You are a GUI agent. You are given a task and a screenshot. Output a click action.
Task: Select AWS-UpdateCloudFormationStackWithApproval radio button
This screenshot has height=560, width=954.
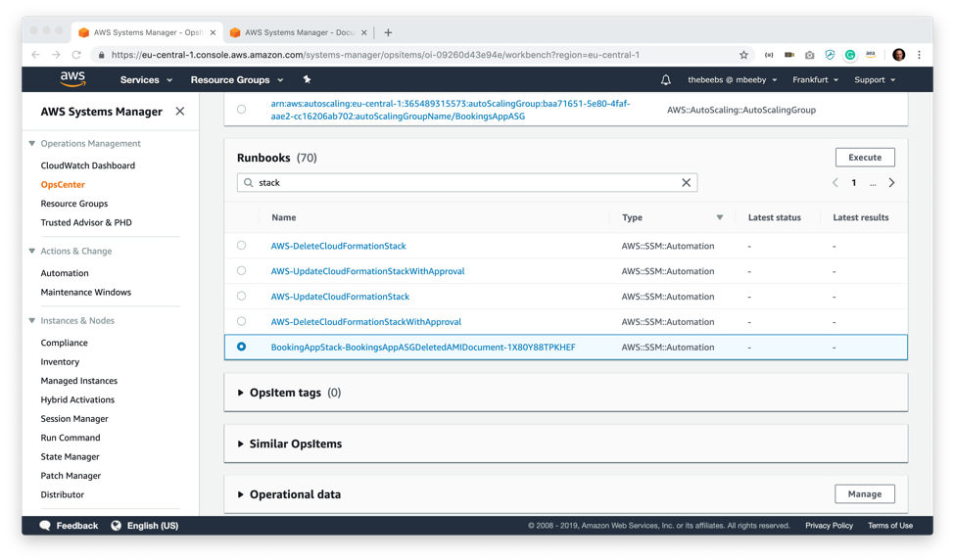(x=242, y=270)
